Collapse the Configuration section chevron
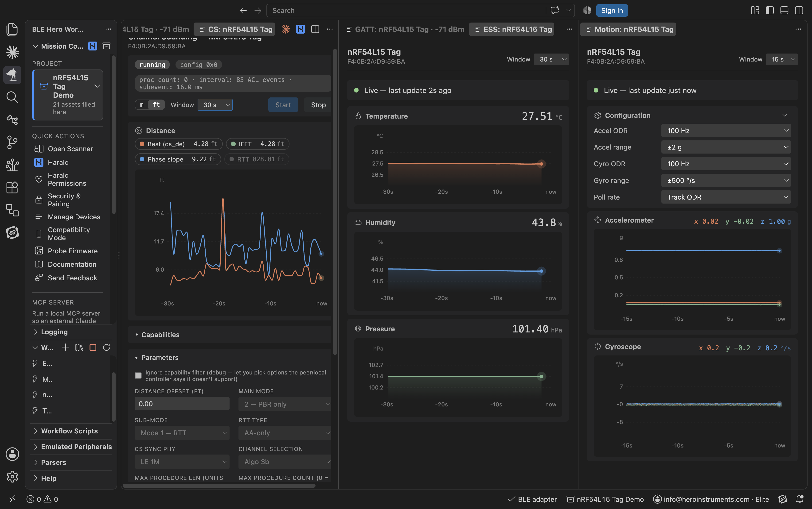Image resolution: width=812 pixels, height=509 pixels. pyautogui.click(x=784, y=116)
